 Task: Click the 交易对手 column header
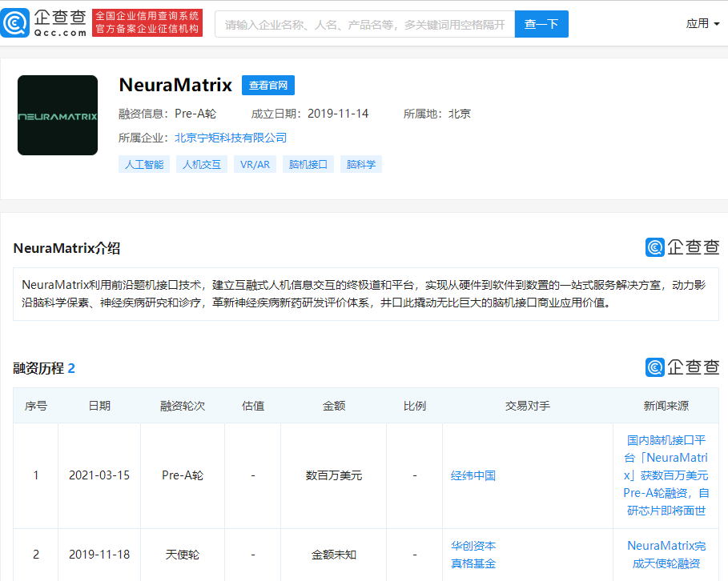(x=528, y=406)
